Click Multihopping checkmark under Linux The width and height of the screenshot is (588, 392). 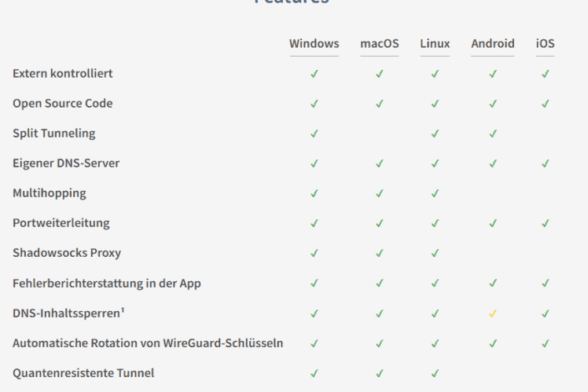coord(435,193)
